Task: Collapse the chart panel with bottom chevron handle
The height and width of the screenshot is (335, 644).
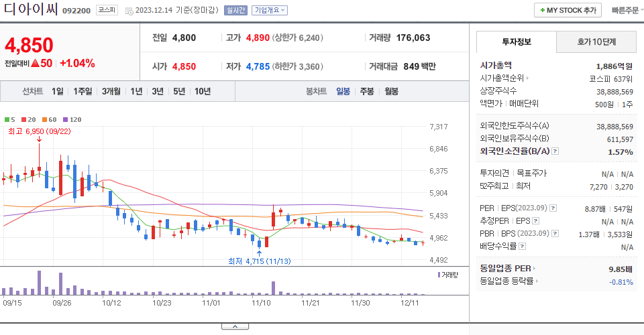Action: tap(235, 326)
